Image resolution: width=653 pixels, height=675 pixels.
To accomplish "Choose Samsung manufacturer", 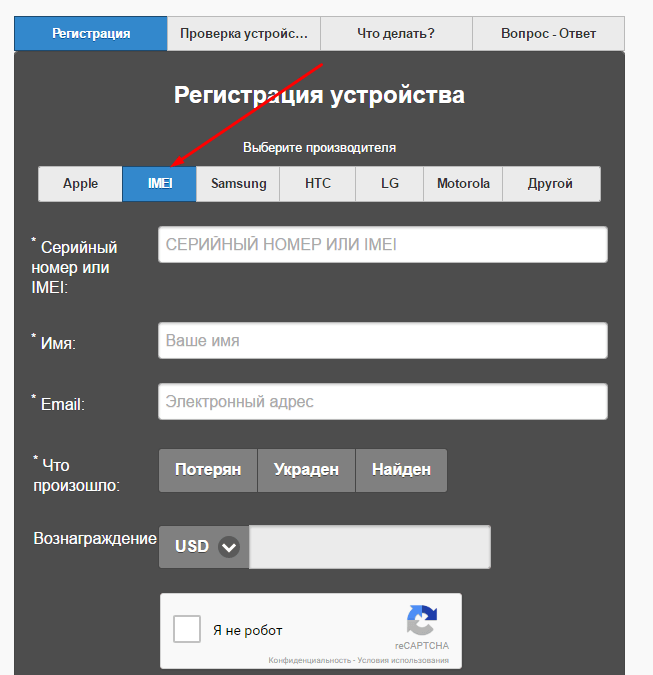I will (238, 184).
